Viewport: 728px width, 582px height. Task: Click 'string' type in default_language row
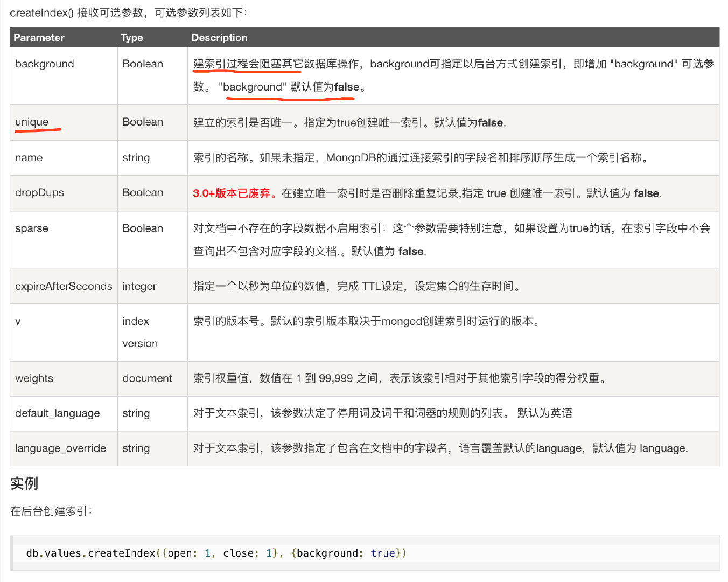136,413
